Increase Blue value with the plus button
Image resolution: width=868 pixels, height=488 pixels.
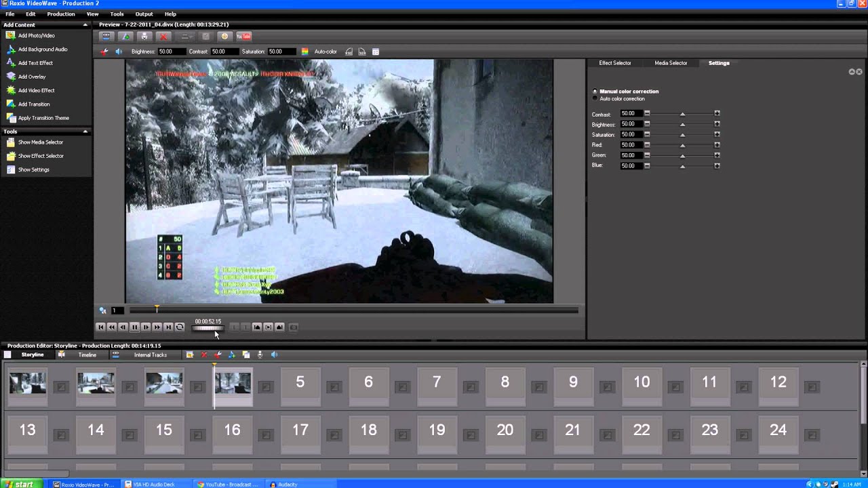coord(717,165)
